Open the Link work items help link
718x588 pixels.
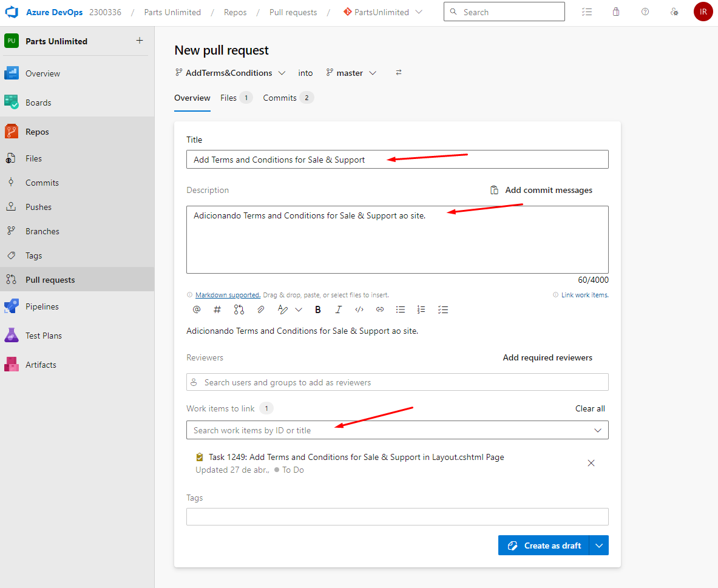pyautogui.click(x=584, y=295)
